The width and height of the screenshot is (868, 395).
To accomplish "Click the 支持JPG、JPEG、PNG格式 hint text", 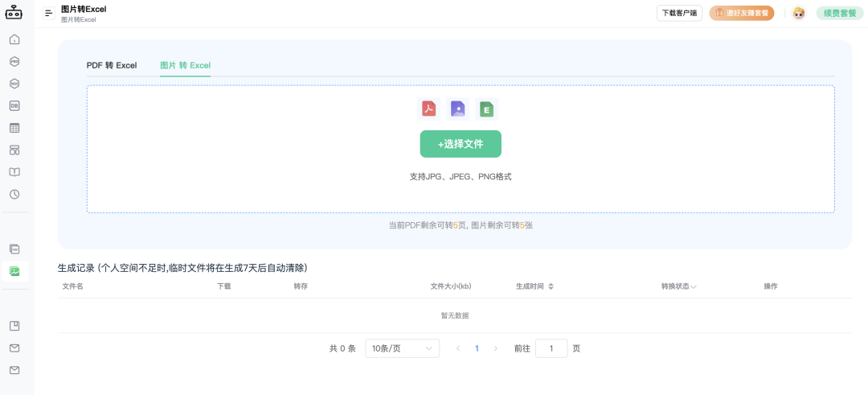I will pos(461,177).
